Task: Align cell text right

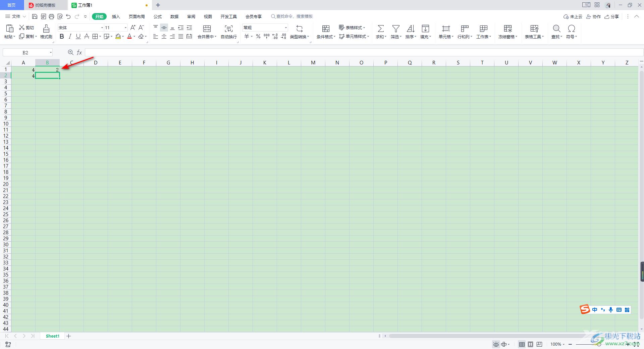Action: [172, 37]
